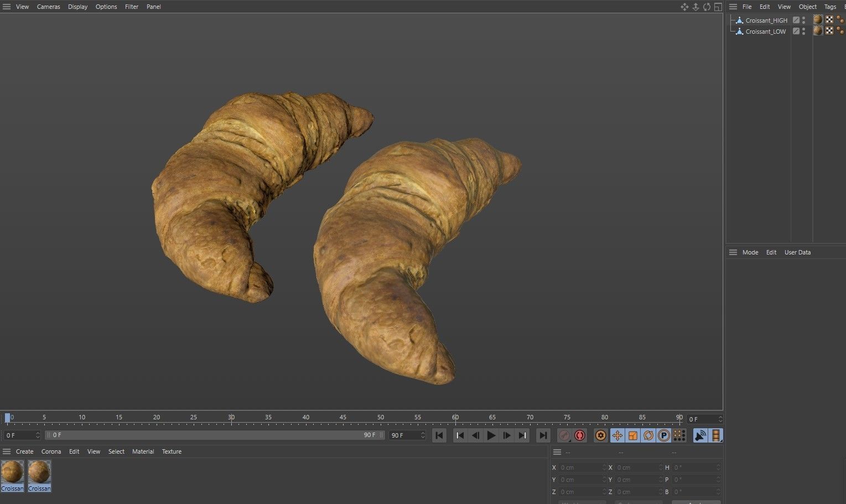Jump to the next keyframe
The image size is (846, 504).
[x=522, y=435]
